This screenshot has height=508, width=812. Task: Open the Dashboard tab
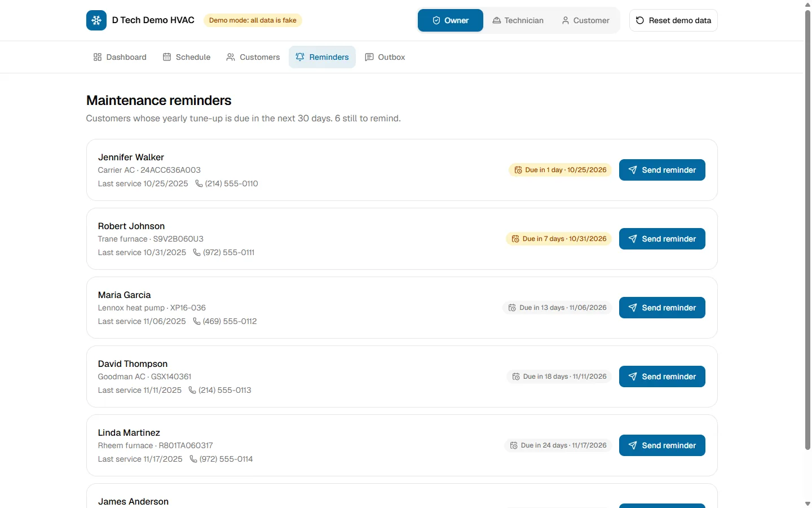(120, 57)
